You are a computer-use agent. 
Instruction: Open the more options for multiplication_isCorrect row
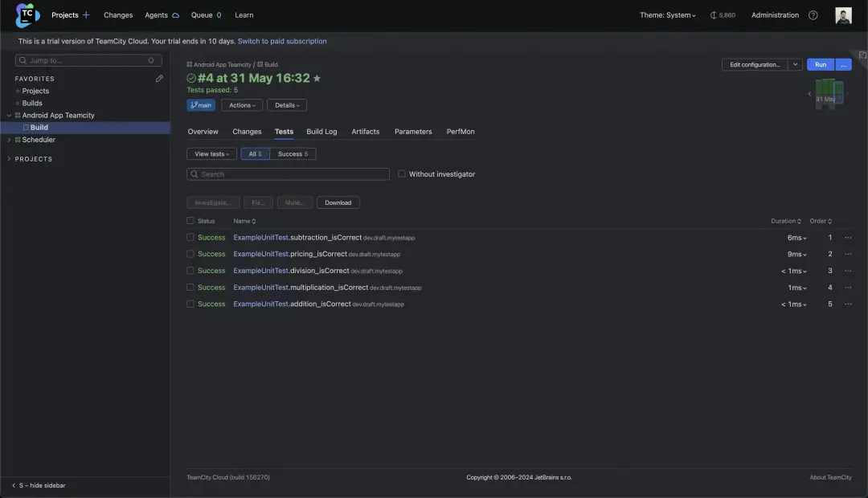[x=848, y=288]
